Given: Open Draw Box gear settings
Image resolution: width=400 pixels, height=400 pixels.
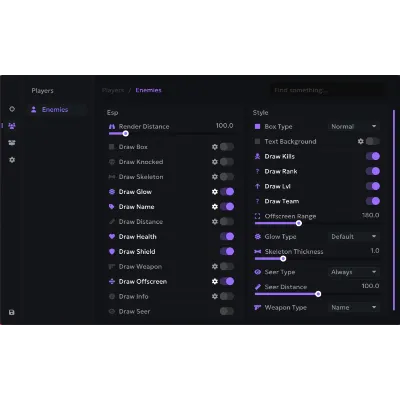Looking at the screenshot, I should click(215, 147).
